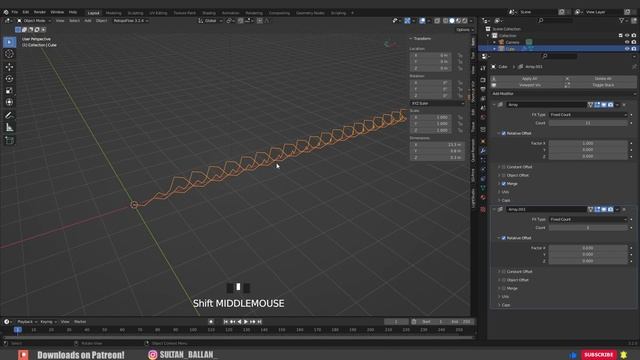Toggle Relative Offset in Array modifier
640x360 pixels.
pyautogui.click(x=504, y=133)
